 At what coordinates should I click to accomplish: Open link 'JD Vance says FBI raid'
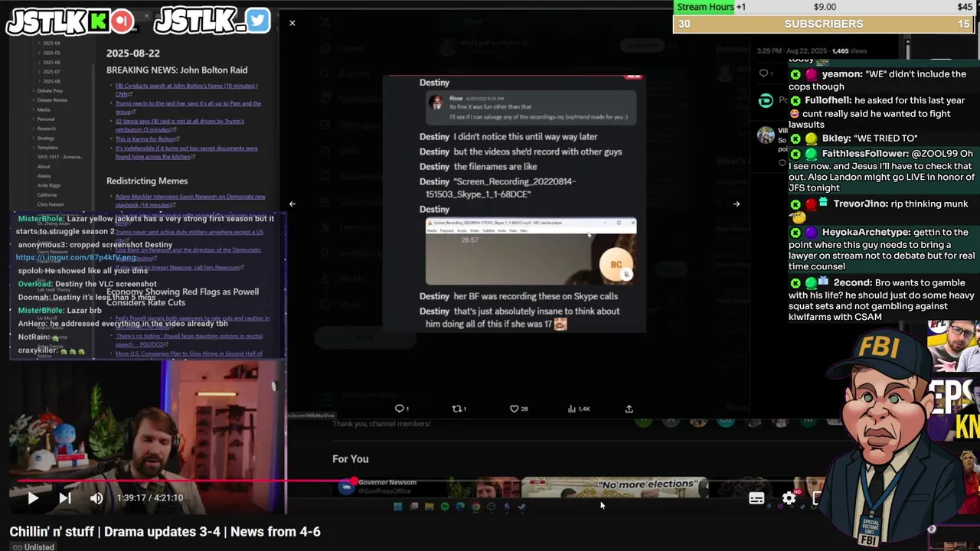(x=180, y=125)
